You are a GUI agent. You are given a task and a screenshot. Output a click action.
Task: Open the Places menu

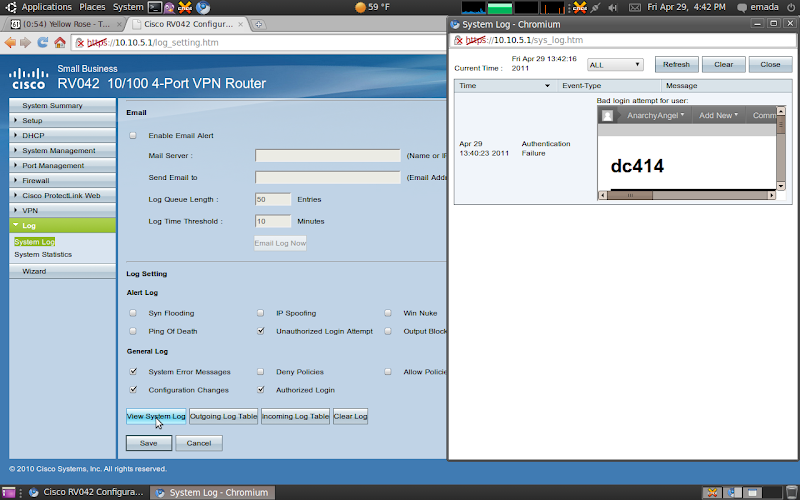(92, 7)
